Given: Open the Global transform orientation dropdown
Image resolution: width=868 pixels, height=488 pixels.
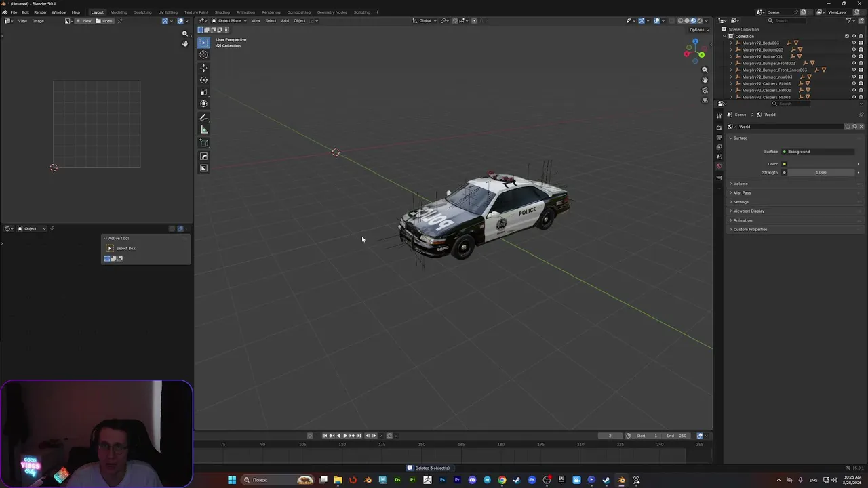Looking at the screenshot, I should (425, 20).
